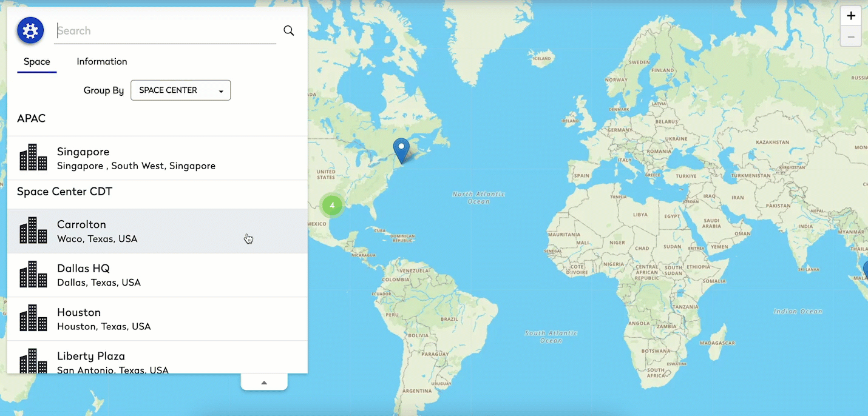Click the Space Center CDT group header
This screenshot has width=868, height=416.
coord(65,192)
